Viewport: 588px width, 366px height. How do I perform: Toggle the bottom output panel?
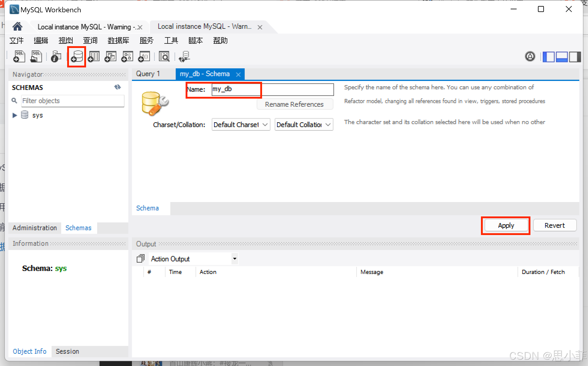(x=562, y=57)
